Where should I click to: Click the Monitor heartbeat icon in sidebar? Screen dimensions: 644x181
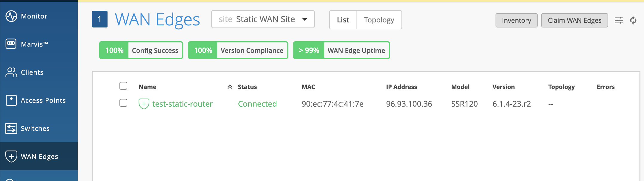[x=11, y=16]
